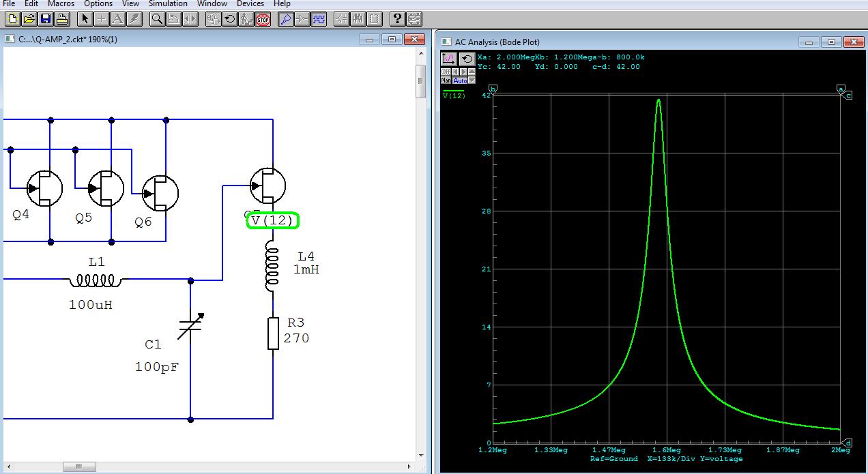This screenshot has width=868, height=474.
Task: Click the schematic vertical scrollbar thumb
Action: click(x=421, y=80)
